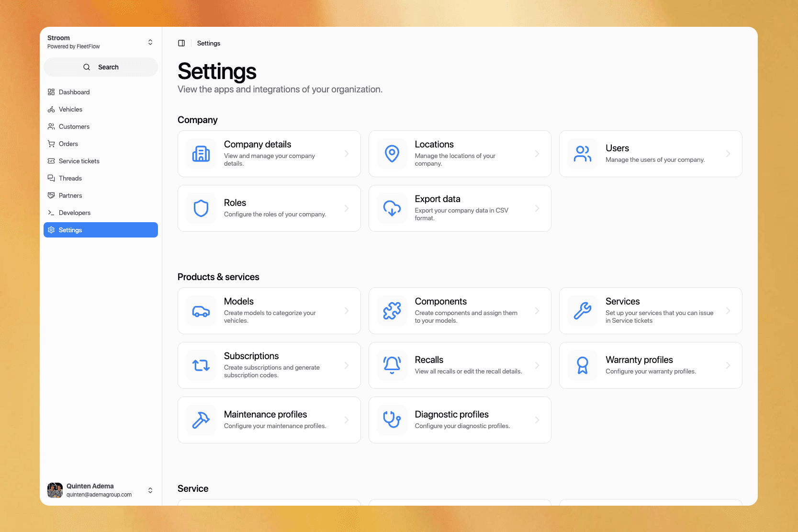798x532 pixels.
Task: Click the Diagnostic profiles stethoscope icon
Action: point(392,420)
